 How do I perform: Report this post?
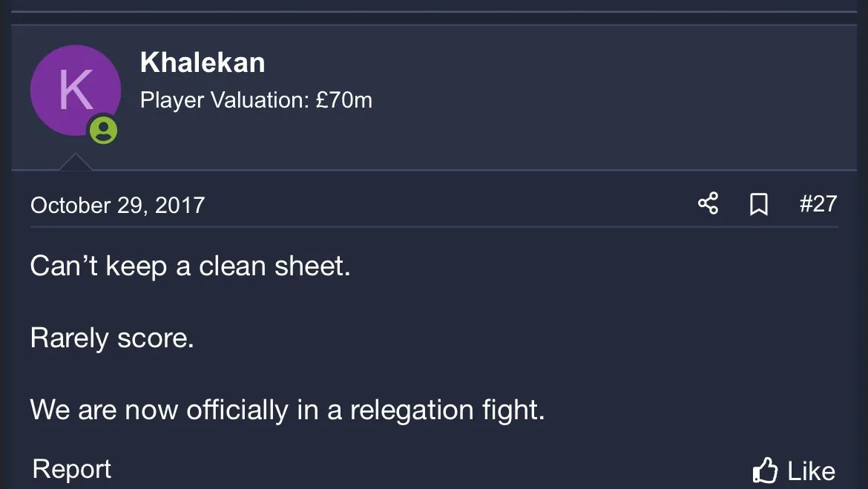point(72,469)
